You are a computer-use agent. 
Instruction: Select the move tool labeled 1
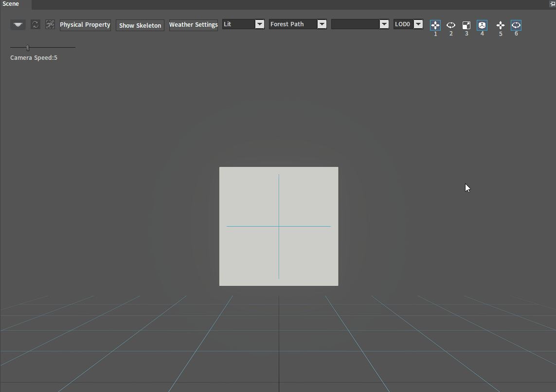point(435,25)
